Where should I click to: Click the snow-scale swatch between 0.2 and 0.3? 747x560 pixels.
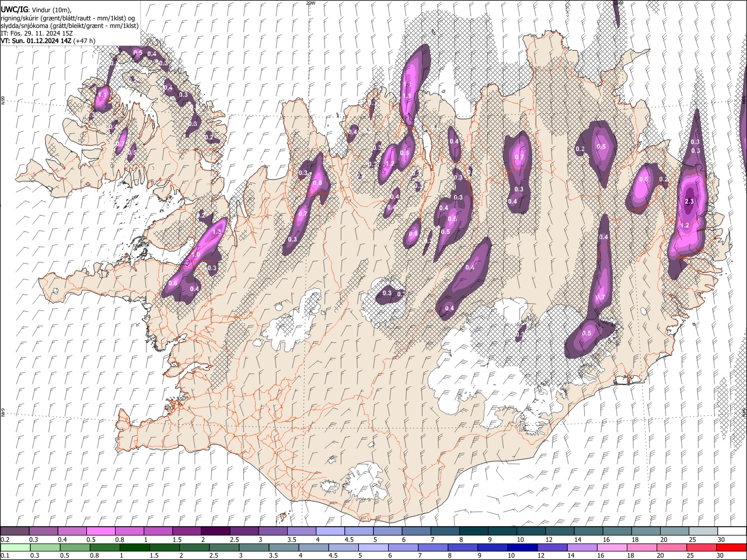click(x=15, y=531)
